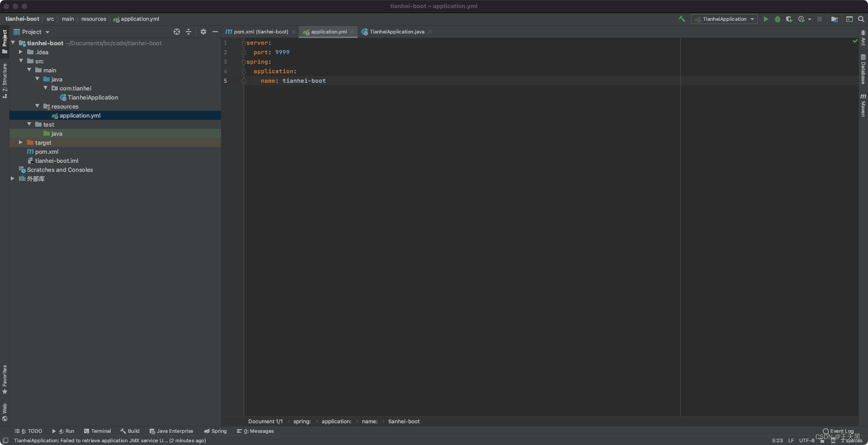Open the profiler options arrow
The height and width of the screenshot is (445, 868).
point(810,19)
